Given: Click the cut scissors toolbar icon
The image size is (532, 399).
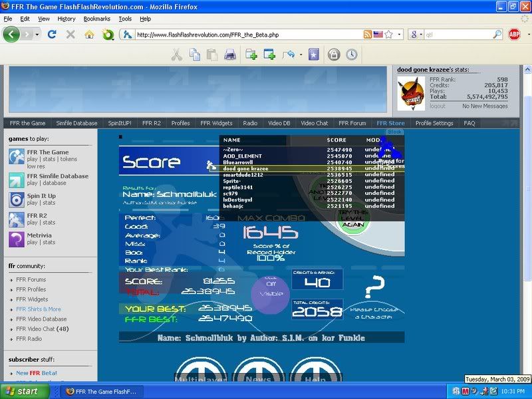Looking at the screenshot, I should (x=177, y=55).
